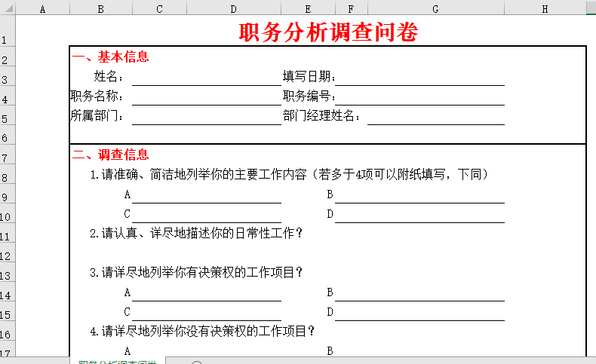The width and height of the screenshot is (596, 364).
Task: Select row 16 header
Action: (x=8, y=331)
